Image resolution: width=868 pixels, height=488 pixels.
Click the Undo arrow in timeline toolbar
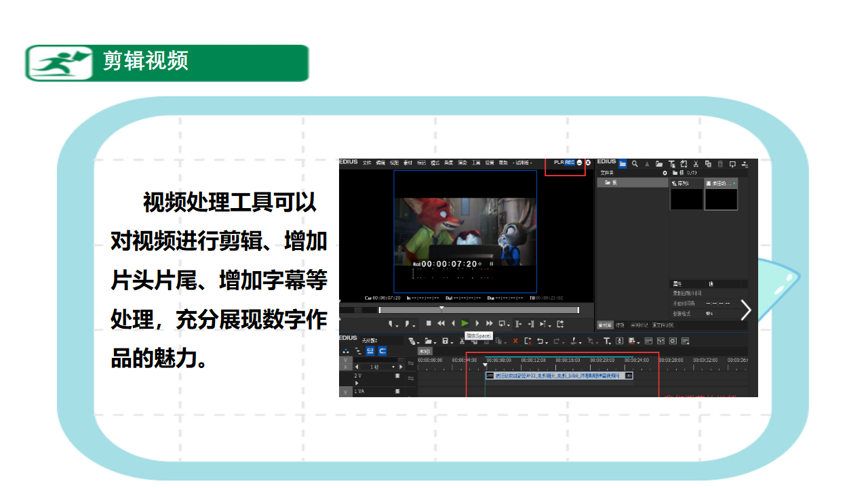point(541,341)
